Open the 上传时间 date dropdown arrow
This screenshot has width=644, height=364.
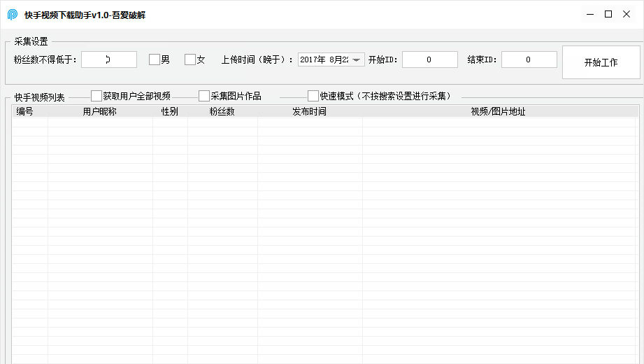point(356,59)
